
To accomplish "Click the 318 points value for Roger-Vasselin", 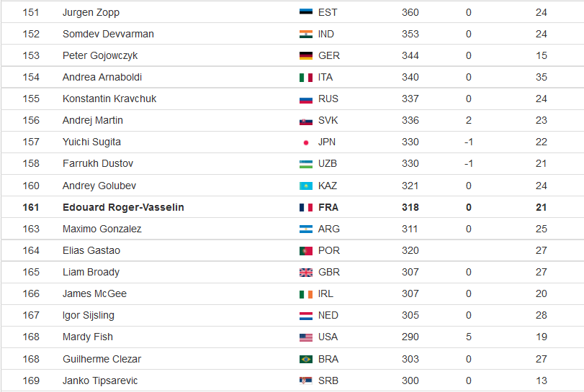I will (410, 207).
